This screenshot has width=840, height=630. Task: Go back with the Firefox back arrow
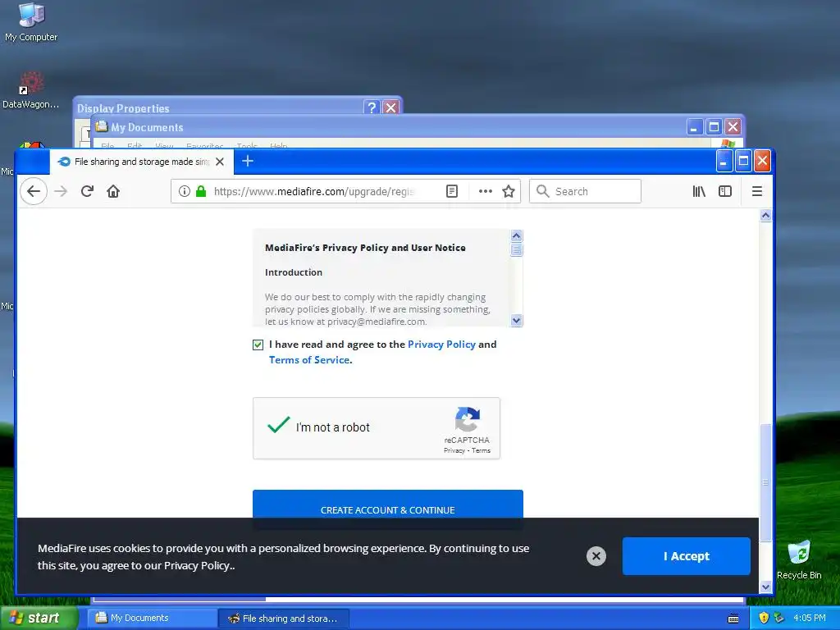pyautogui.click(x=34, y=191)
